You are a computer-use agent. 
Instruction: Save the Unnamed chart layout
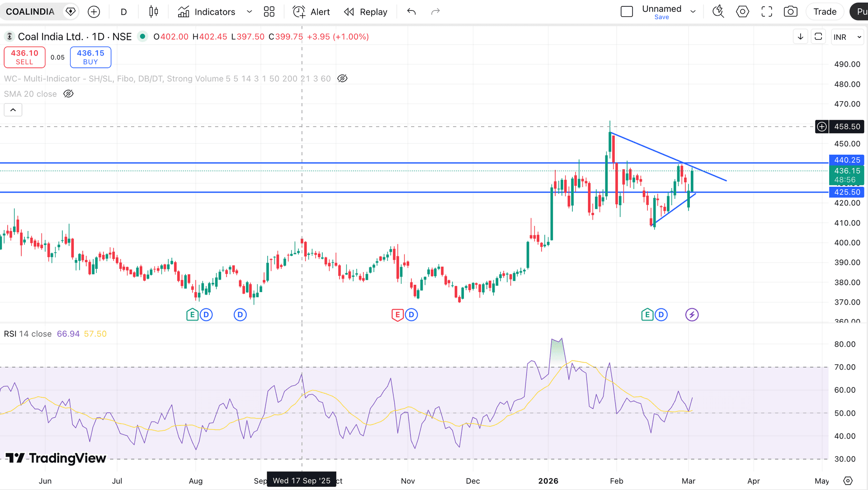(661, 17)
